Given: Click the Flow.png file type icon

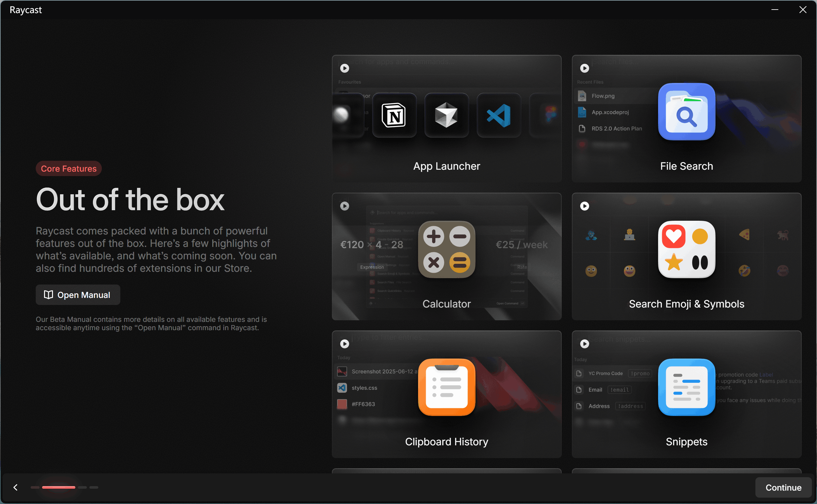Looking at the screenshot, I should click(581, 96).
